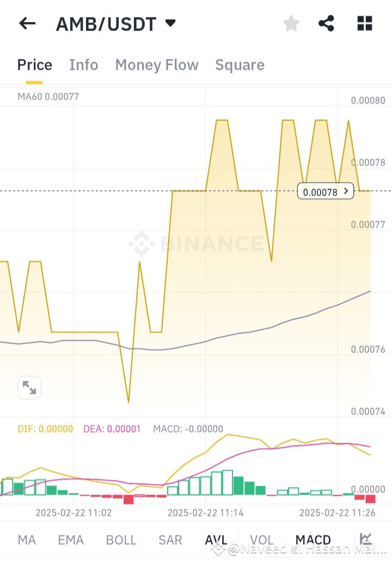
Task: Expand the 0.00078 current price label
Action: pos(326,191)
